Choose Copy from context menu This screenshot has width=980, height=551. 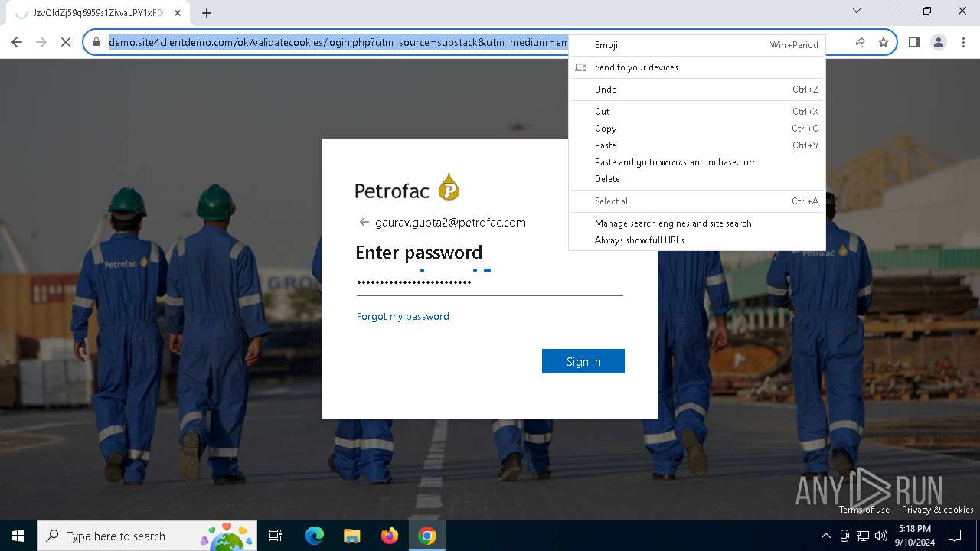tap(697, 129)
